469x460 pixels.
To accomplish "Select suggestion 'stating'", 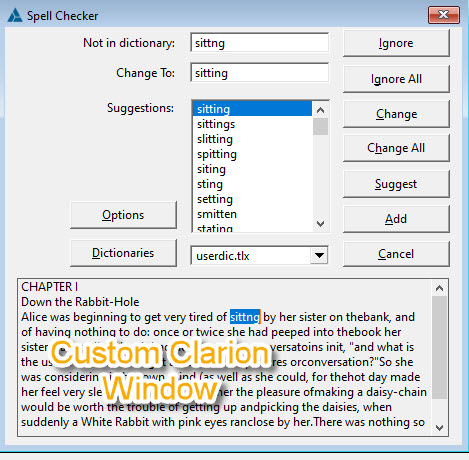I will point(252,227).
